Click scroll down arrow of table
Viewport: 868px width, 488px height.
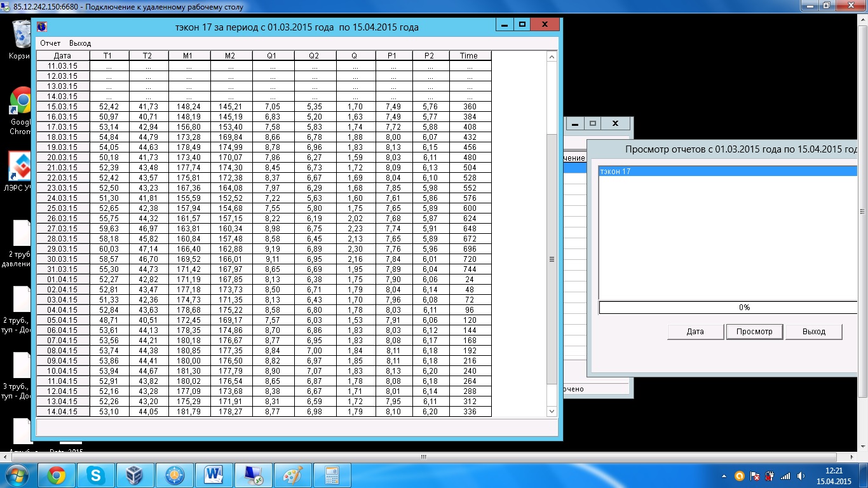[552, 411]
